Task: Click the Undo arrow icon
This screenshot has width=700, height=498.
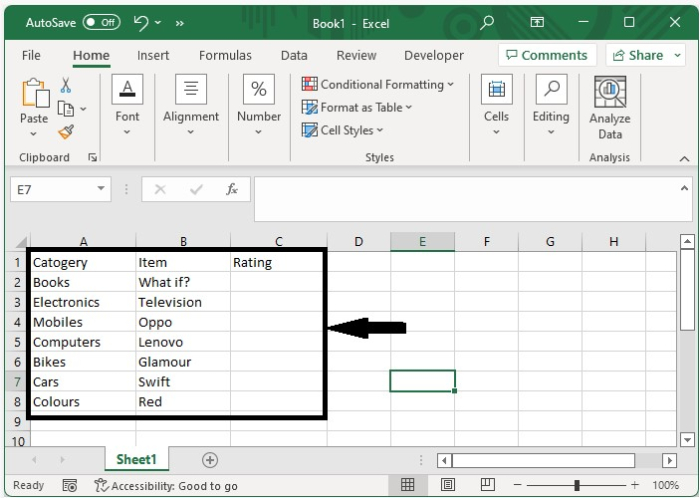Action: tap(141, 22)
